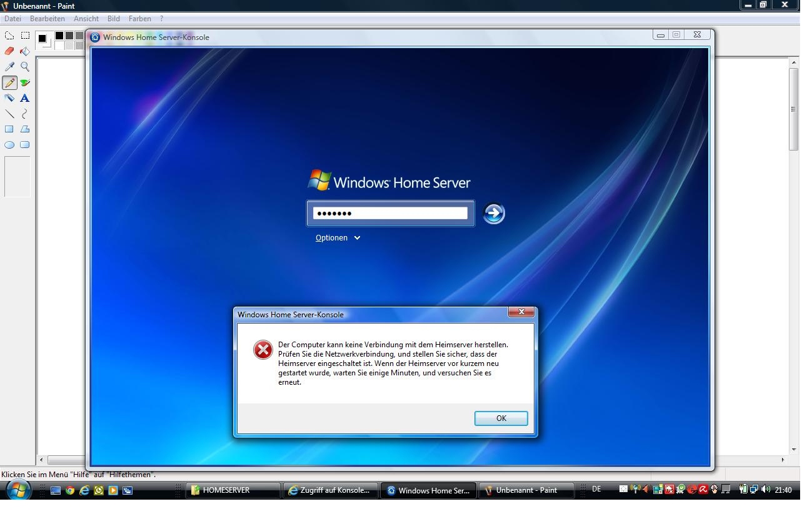Screen dimensions: 812x514
Task: Launch Internet Explorer from Quick Launch
Action: (84, 490)
